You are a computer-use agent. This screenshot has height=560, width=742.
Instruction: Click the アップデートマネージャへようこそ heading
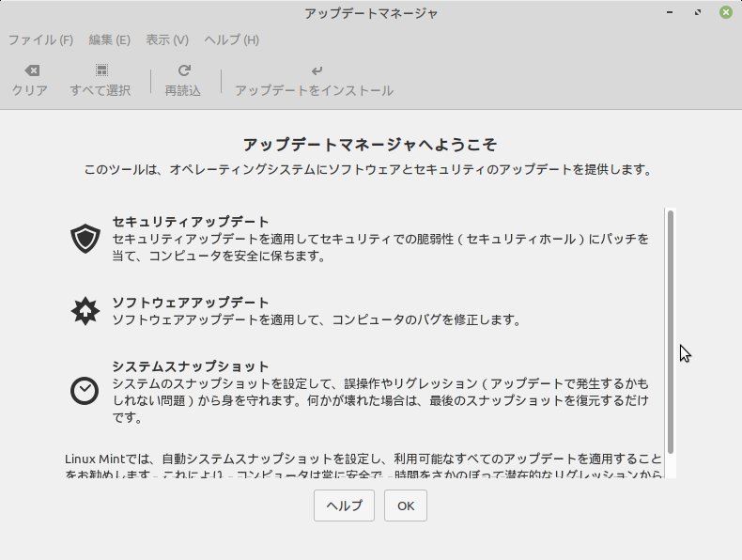tap(370, 145)
